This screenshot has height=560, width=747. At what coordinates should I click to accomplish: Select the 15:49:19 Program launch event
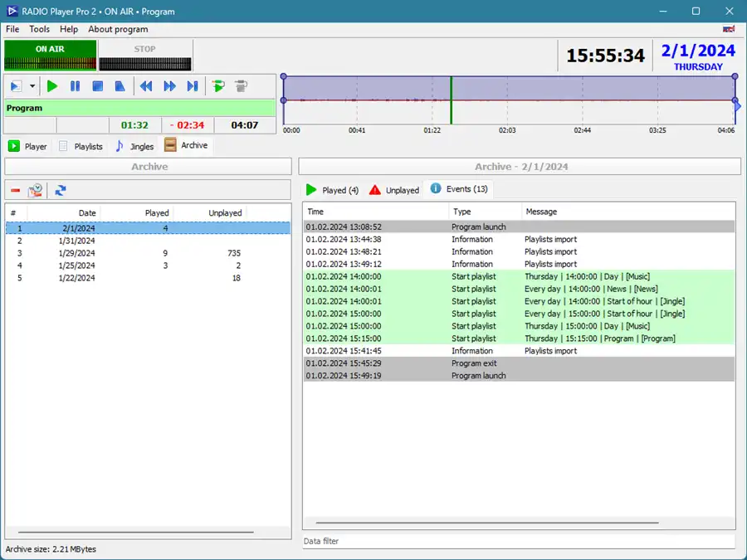coord(520,375)
